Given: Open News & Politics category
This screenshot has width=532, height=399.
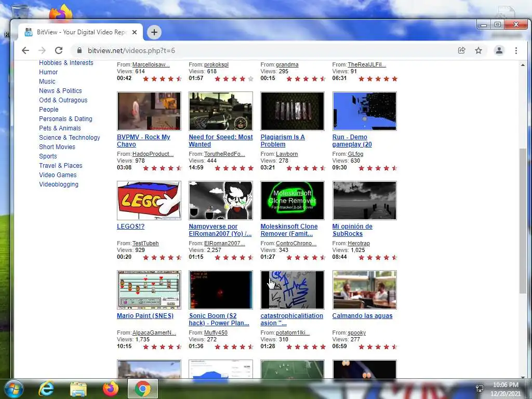Looking at the screenshot, I should tap(60, 90).
